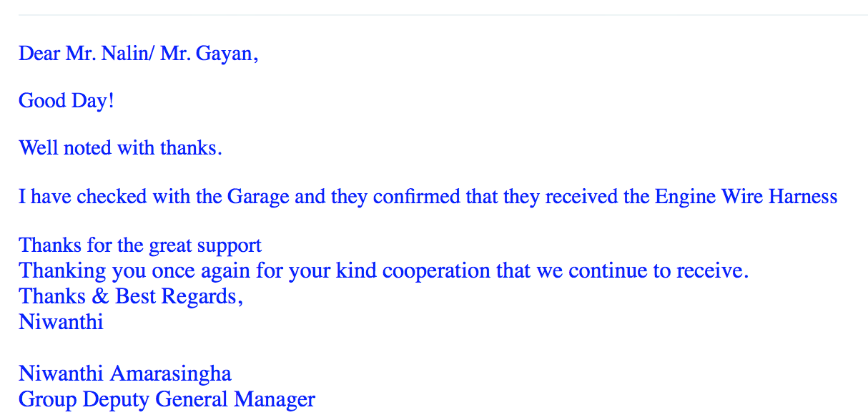Click the horizontal divider above the email
Viewport: 868px width, 415px height.
(443, 14)
